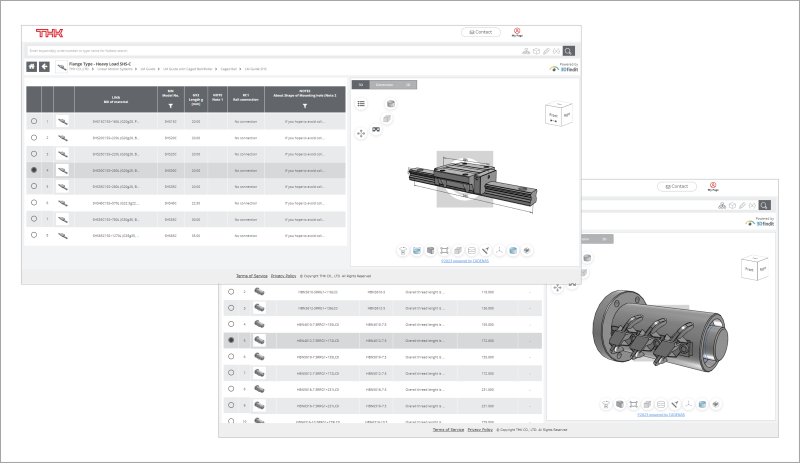Image resolution: width=800 pixels, height=463 pixels.
Task: Click the Contact button in front window
Action: 479,32
